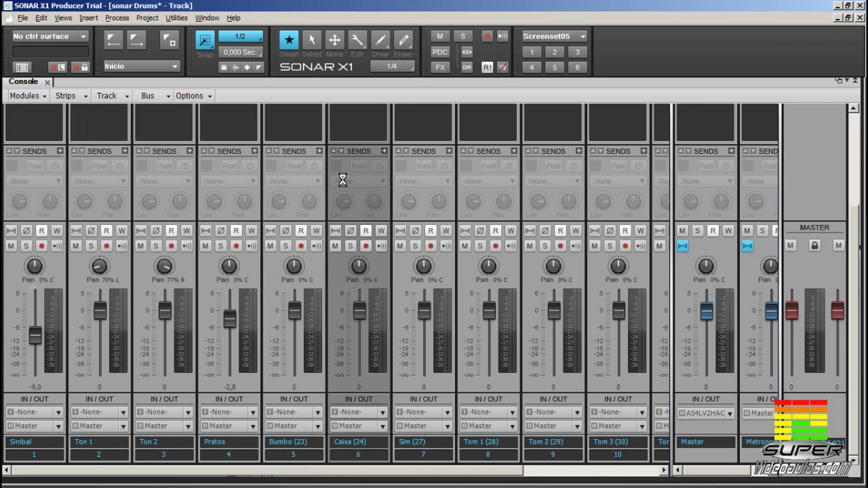The image size is (868, 488).
Task: Arm the Ton 2 track for recording
Action: click(171, 245)
